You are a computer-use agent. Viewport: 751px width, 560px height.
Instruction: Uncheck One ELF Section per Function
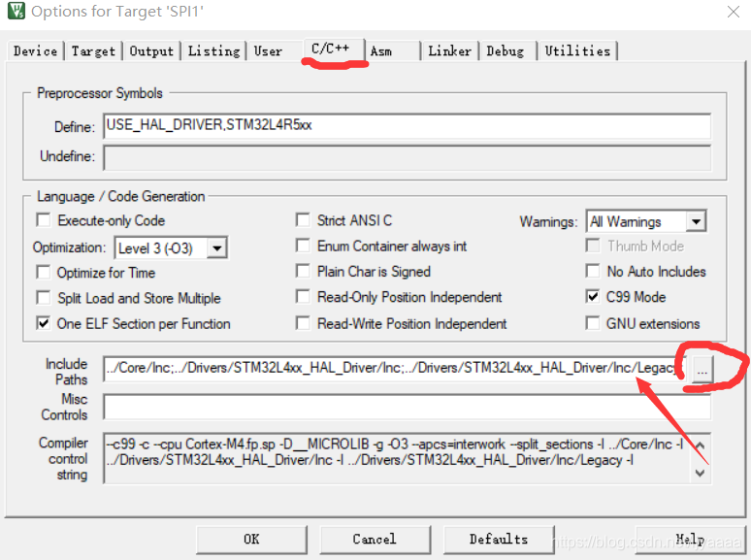[44, 324]
